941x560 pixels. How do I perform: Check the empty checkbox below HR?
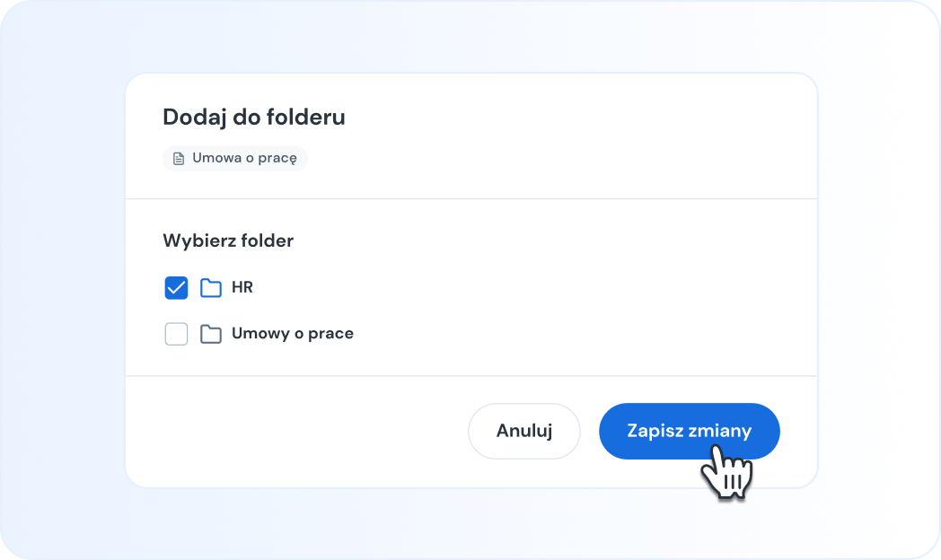(176, 333)
